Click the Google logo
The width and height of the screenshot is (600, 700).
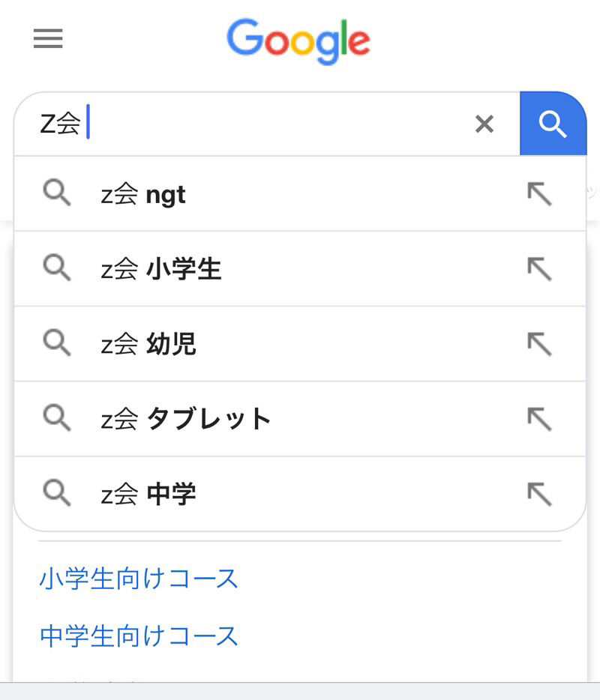click(x=298, y=42)
